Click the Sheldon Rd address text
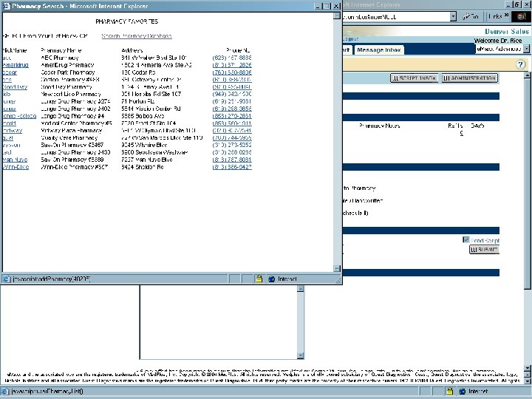 tap(143, 167)
